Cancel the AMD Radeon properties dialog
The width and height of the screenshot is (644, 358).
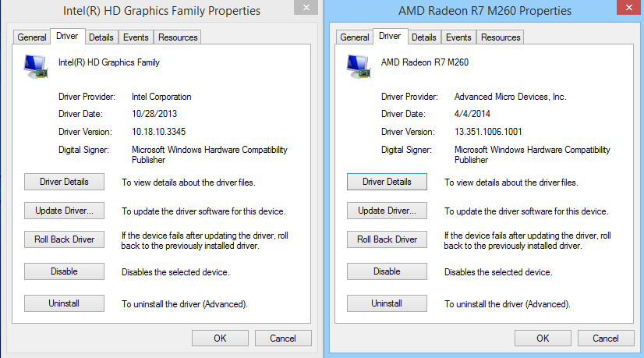click(606, 339)
